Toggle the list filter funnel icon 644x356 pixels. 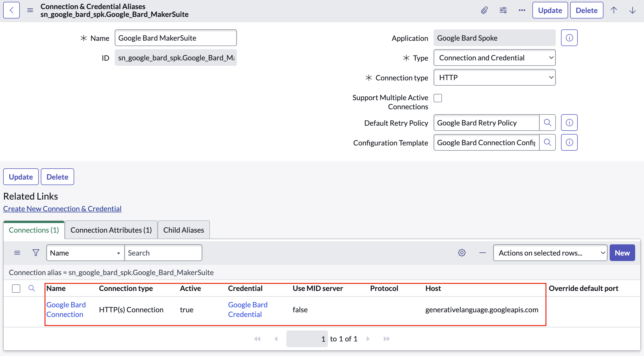coord(36,253)
